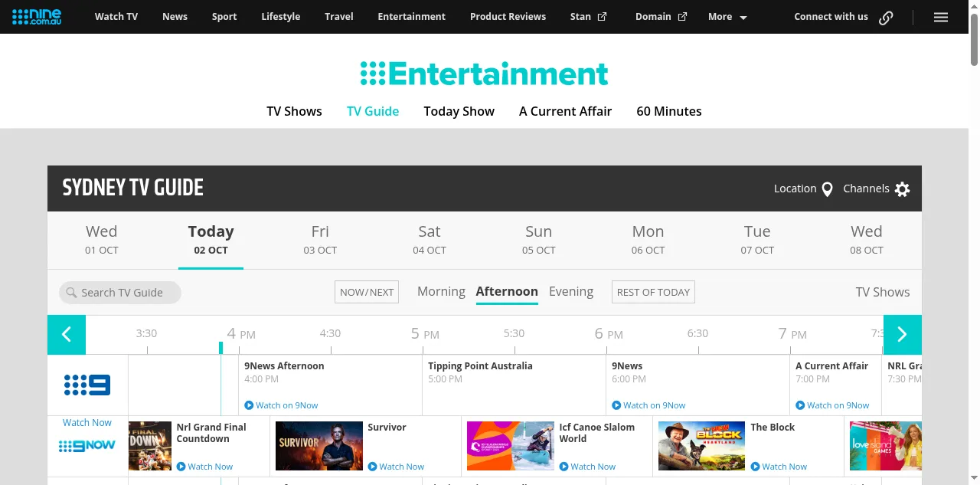Click Connect with us text
This screenshot has width=980, height=485.
[831, 17]
